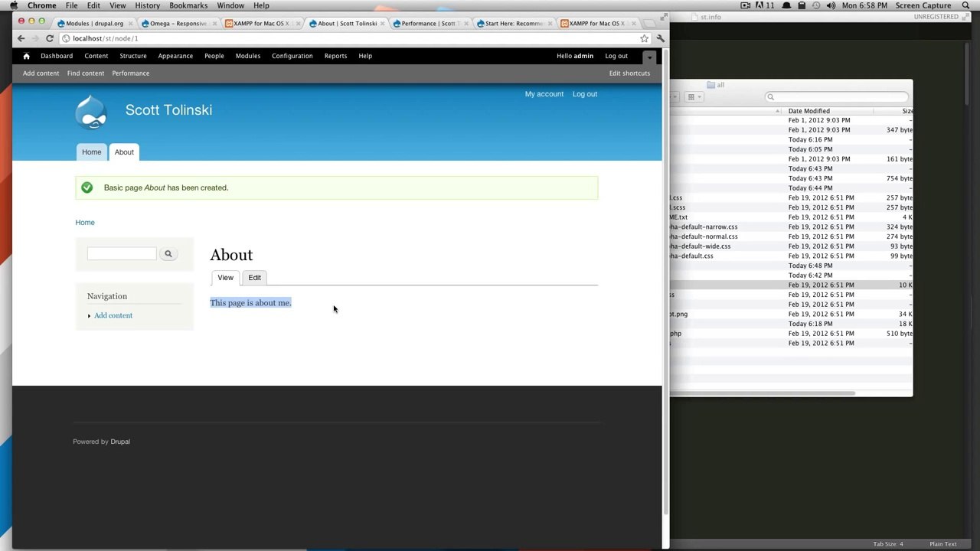Image resolution: width=980 pixels, height=551 pixels.
Task: Click the bowler hat menu bar icon
Action: pos(786,5)
